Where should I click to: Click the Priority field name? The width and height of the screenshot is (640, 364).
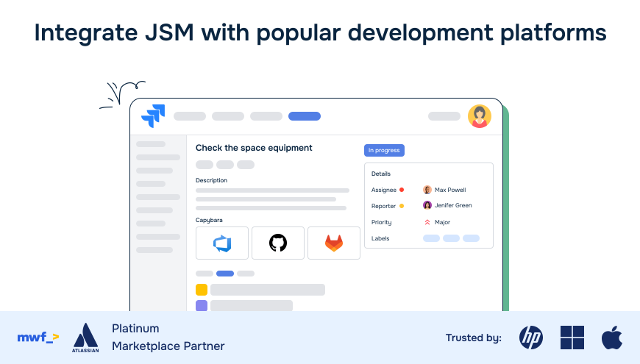point(381,222)
